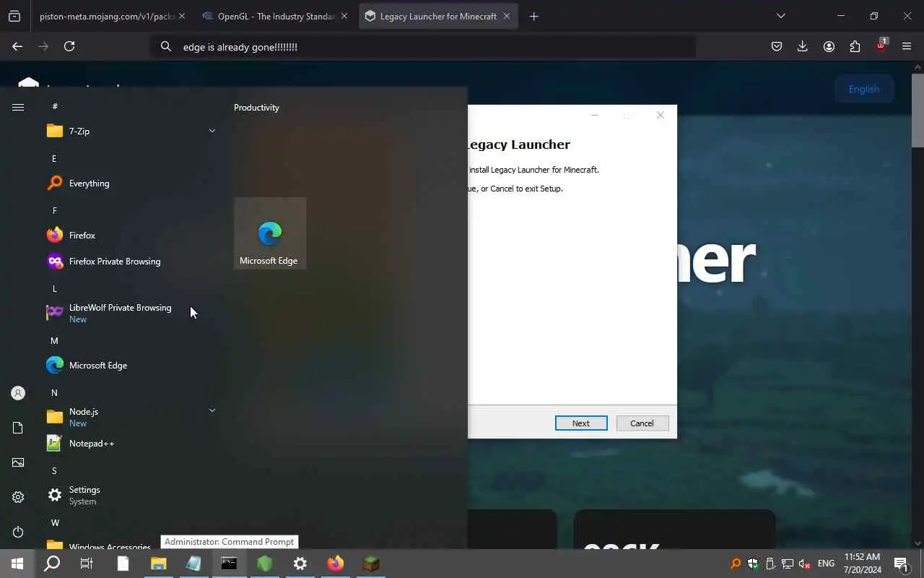Open the notification center

point(901,564)
